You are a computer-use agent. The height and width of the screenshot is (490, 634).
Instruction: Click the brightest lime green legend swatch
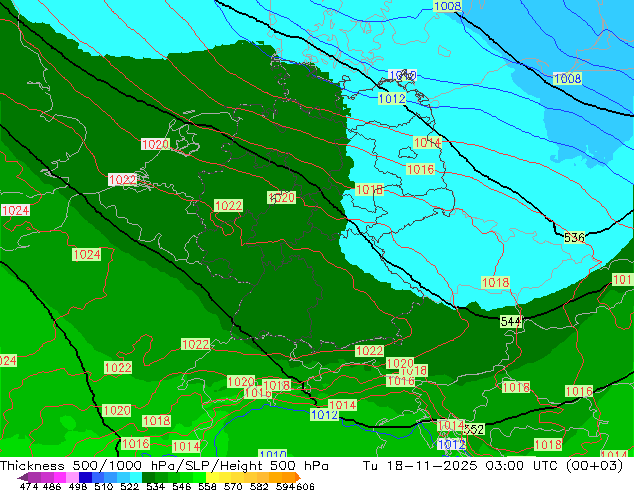pyautogui.click(x=200, y=477)
